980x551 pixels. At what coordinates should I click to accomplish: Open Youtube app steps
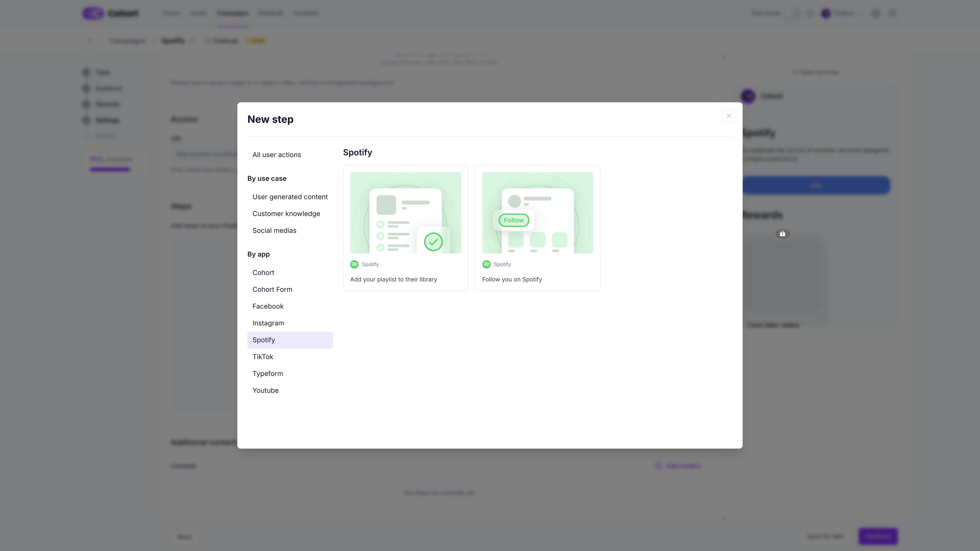click(265, 390)
